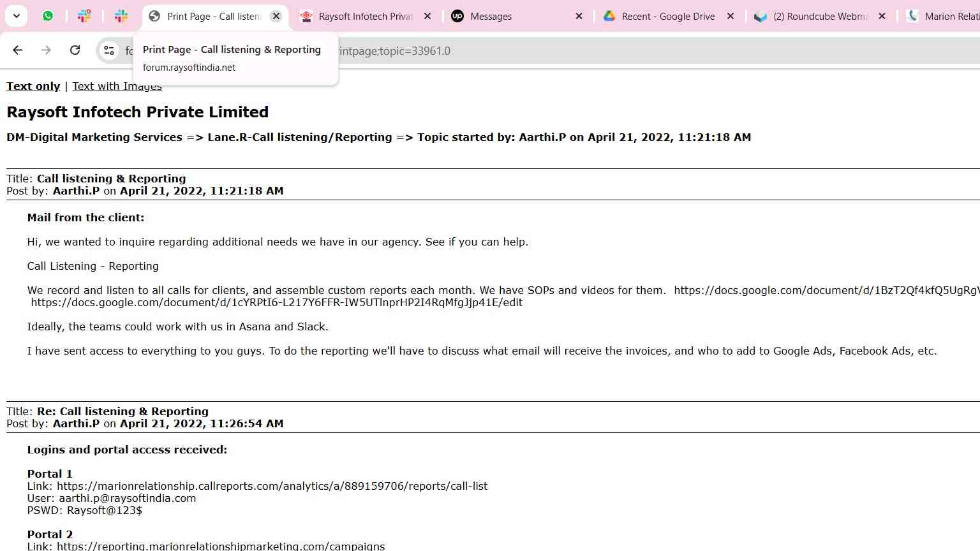This screenshot has height=551, width=980.
Task: Click the first Google Docs URL in the mail
Action: click(x=827, y=290)
